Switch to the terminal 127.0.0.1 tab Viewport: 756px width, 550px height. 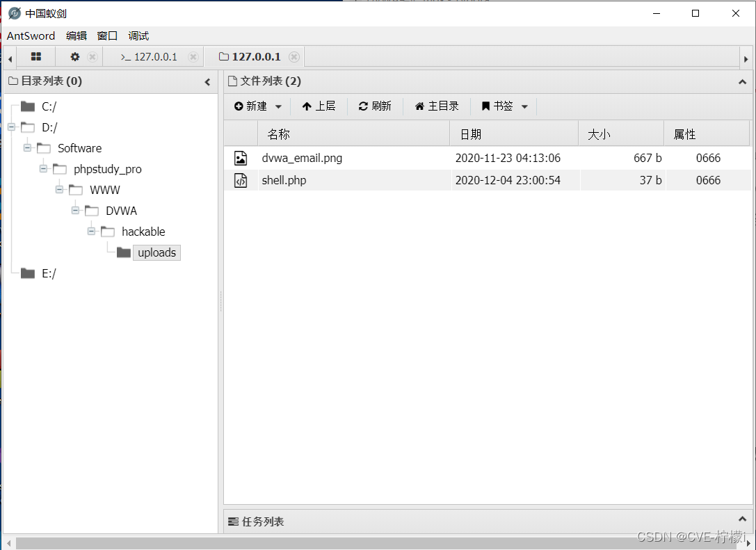149,57
